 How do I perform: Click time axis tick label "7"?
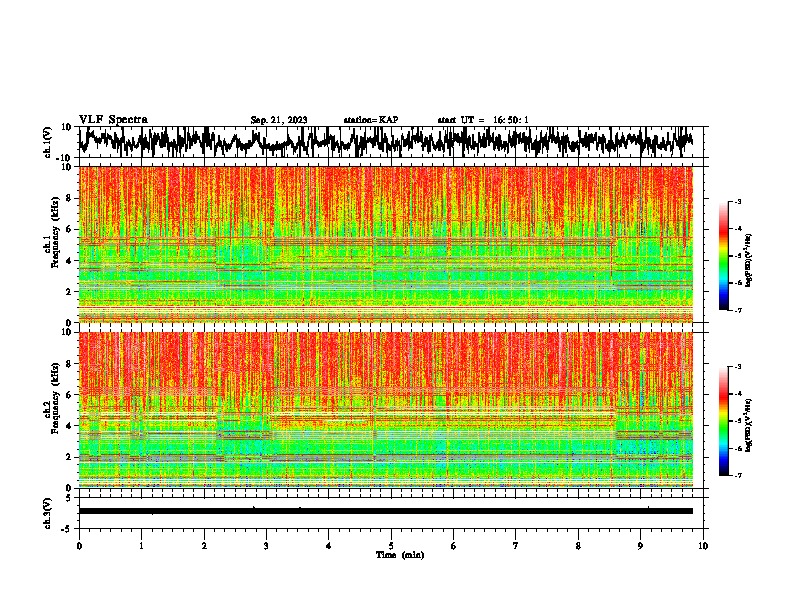516,545
